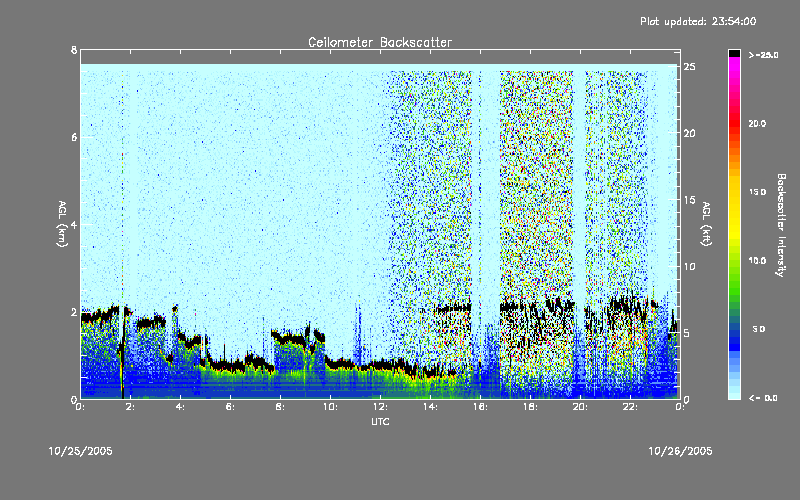Click the "2" km tick label

pos(74,312)
